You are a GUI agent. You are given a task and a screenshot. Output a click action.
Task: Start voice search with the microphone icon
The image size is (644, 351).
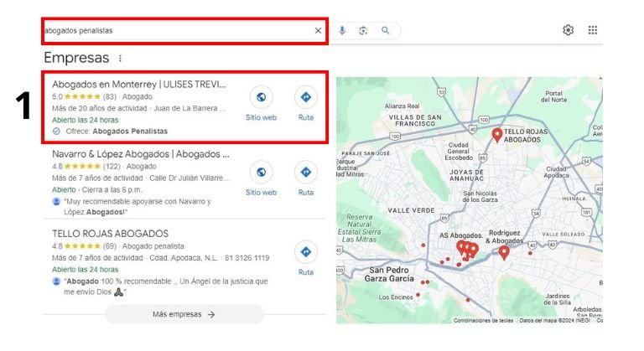pyautogui.click(x=342, y=30)
